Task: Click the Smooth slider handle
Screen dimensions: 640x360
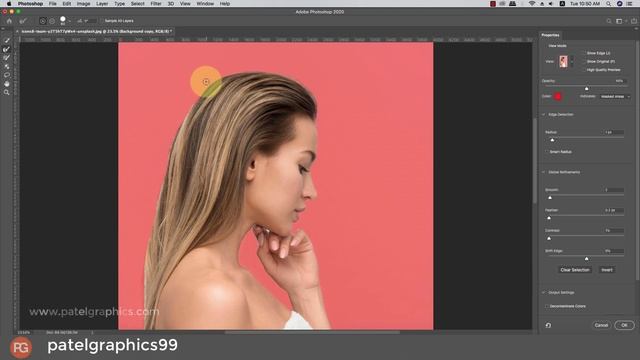Action: [550, 198]
